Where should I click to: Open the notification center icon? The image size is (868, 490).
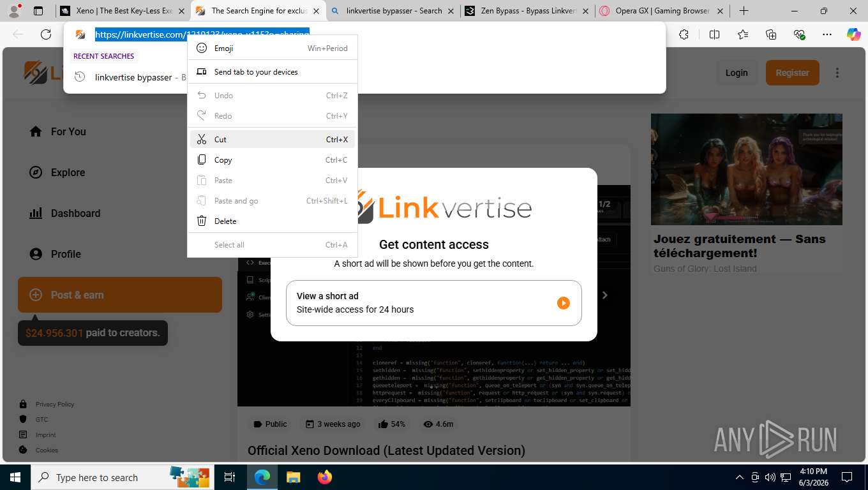tap(847, 477)
